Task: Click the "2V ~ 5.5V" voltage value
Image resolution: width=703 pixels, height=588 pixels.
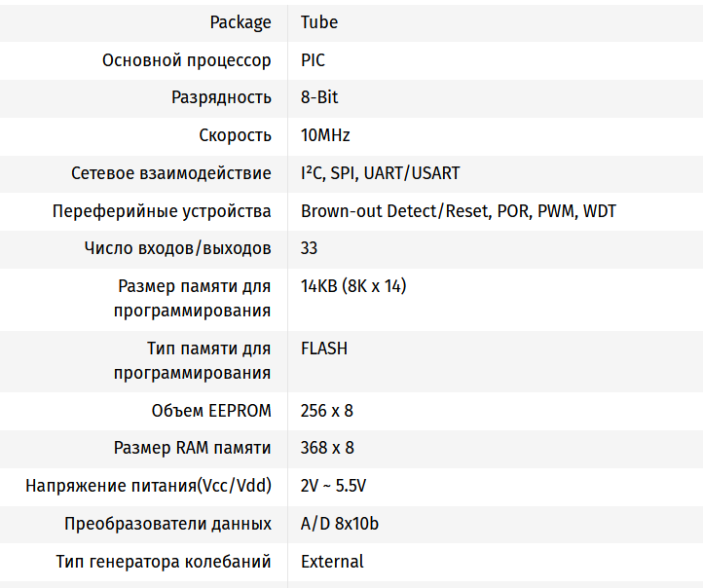Action: pos(333,486)
